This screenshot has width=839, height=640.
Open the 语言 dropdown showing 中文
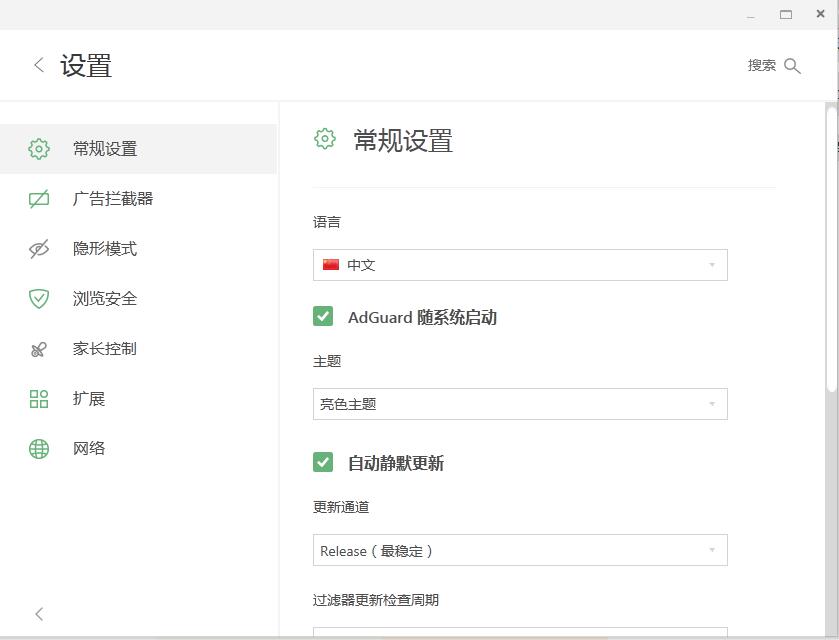coord(520,265)
